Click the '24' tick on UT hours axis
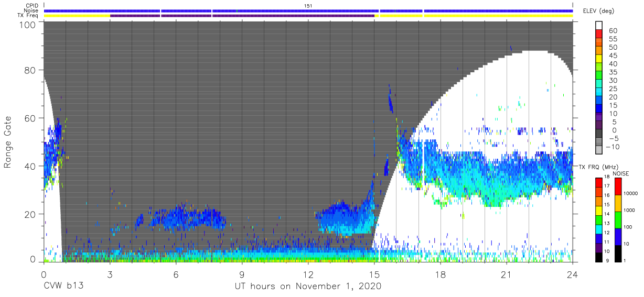The image size is (644, 297). (x=573, y=274)
